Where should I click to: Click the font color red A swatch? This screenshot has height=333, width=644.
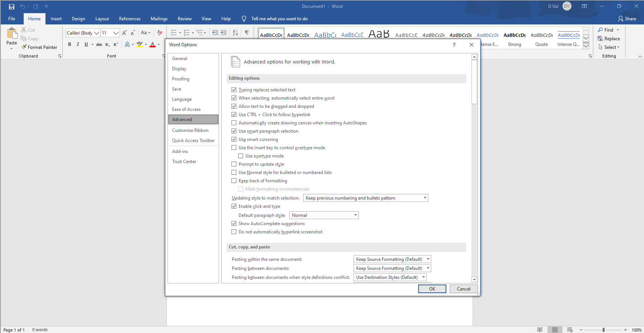tap(153, 44)
